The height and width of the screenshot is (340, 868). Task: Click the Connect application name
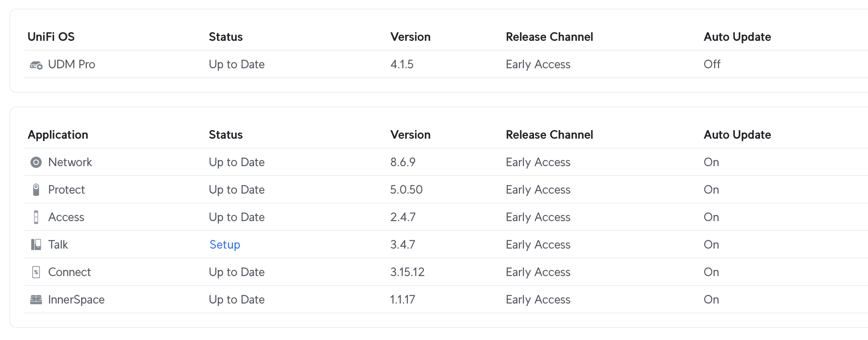tap(70, 272)
